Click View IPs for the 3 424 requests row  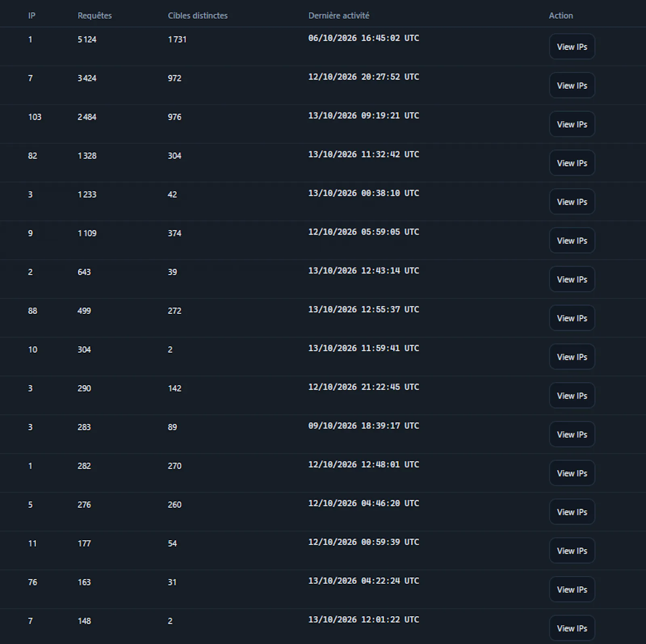click(572, 86)
